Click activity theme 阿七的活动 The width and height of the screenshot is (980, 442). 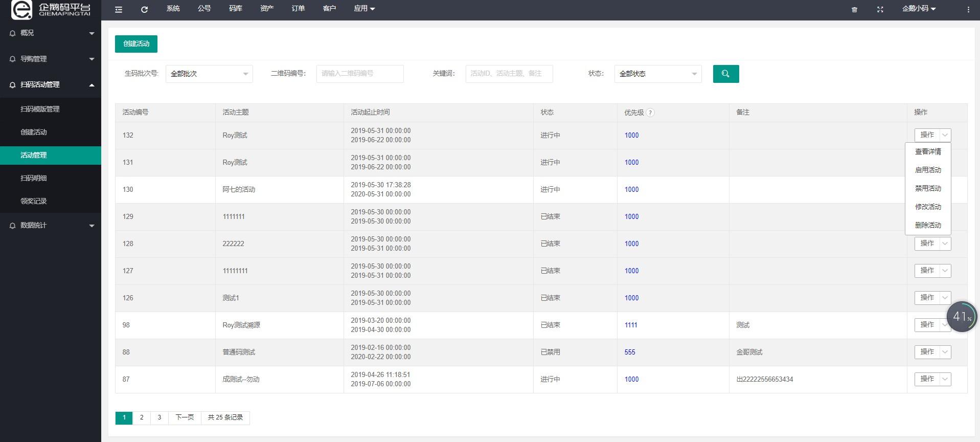[x=239, y=189]
